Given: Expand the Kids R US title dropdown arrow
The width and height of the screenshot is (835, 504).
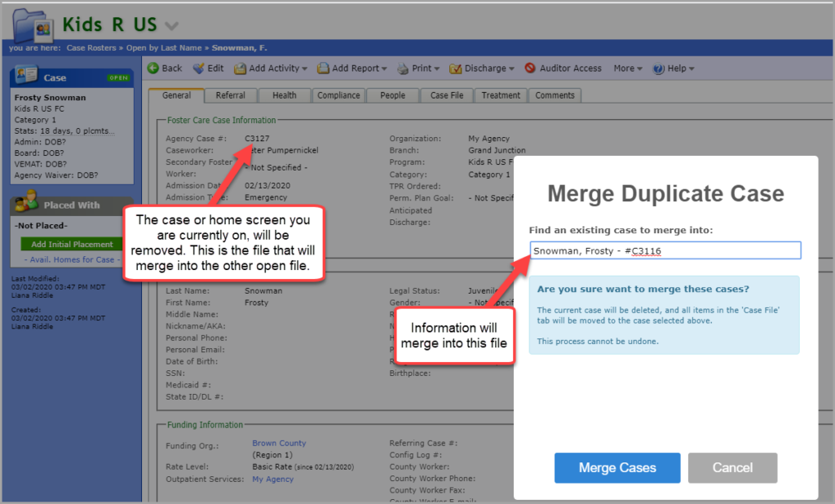Looking at the screenshot, I should point(169,24).
